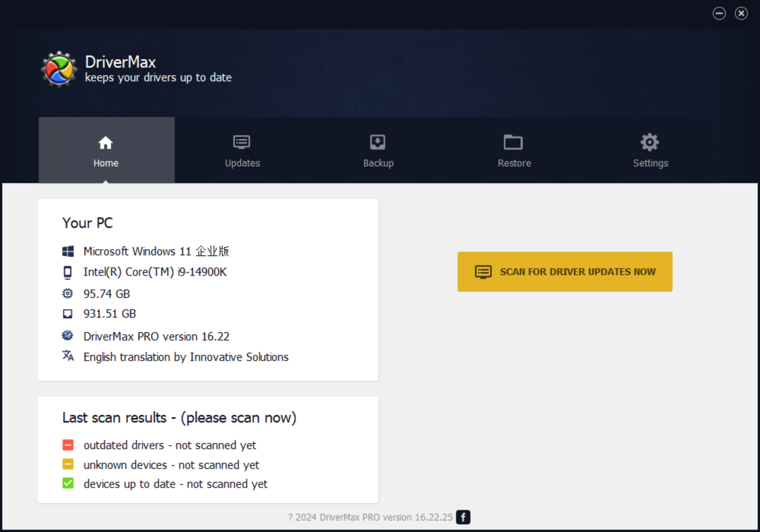This screenshot has width=760, height=532.
Task: Click English translation by Innovative Solutions
Action: (185, 357)
